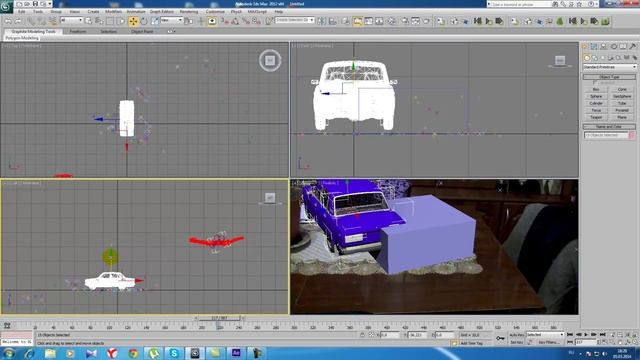Open the 3ds Max application button menu

pyautogui.click(x=6, y=6)
